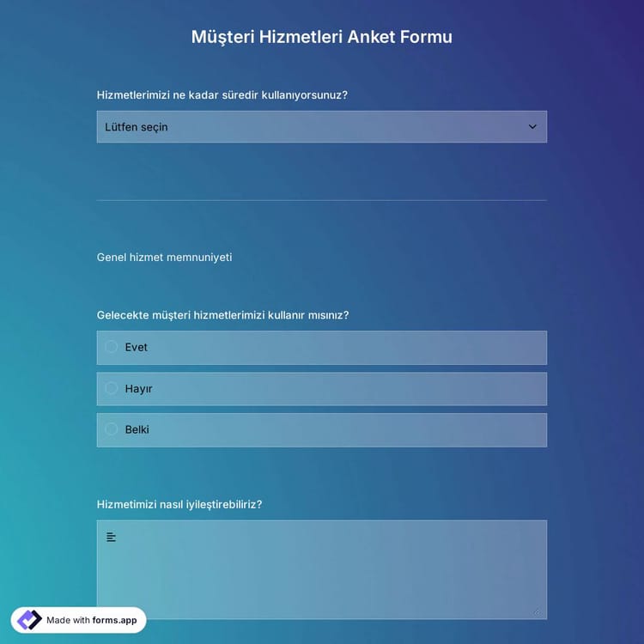Click the Belki option label text
The image size is (644, 644).
pos(137,429)
